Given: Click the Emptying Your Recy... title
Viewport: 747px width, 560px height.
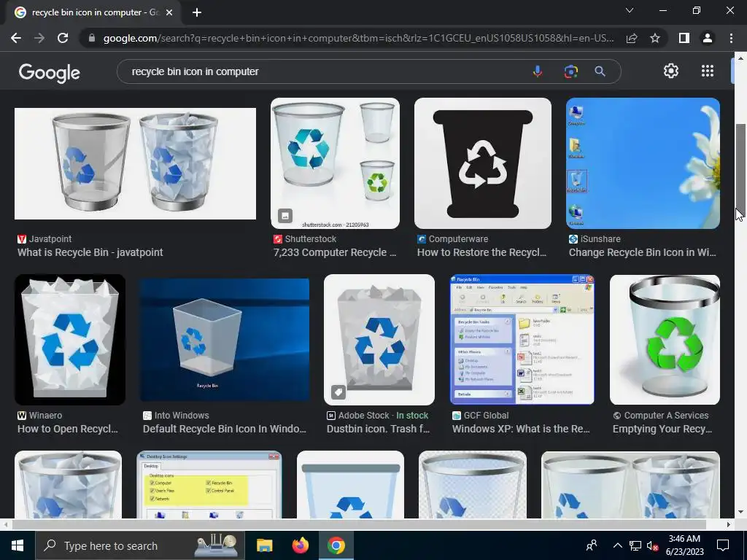Looking at the screenshot, I should pyautogui.click(x=662, y=429).
